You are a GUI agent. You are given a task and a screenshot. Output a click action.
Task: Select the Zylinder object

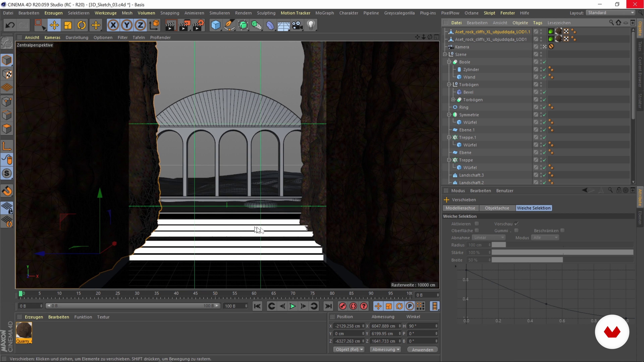tap(471, 69)
